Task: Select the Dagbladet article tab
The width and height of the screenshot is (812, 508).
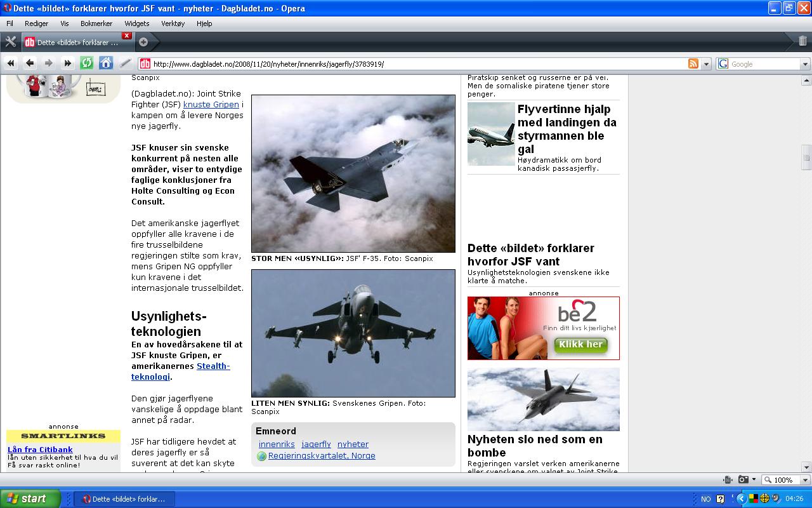Action: [x=77, y=43]
